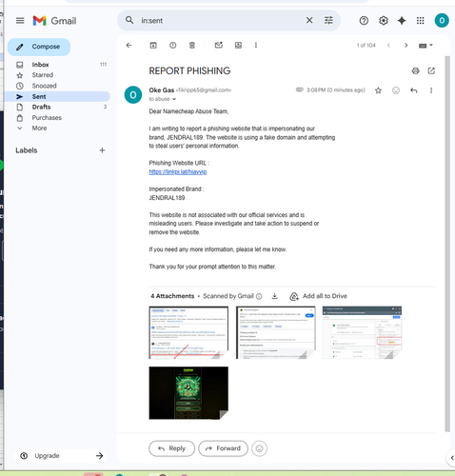Click the Forward button

(223, 448)
